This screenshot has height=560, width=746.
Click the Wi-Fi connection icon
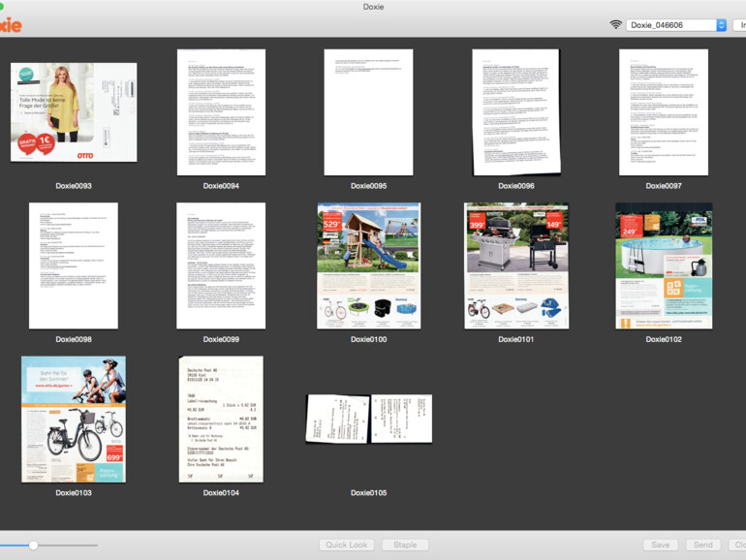point(615,24)
